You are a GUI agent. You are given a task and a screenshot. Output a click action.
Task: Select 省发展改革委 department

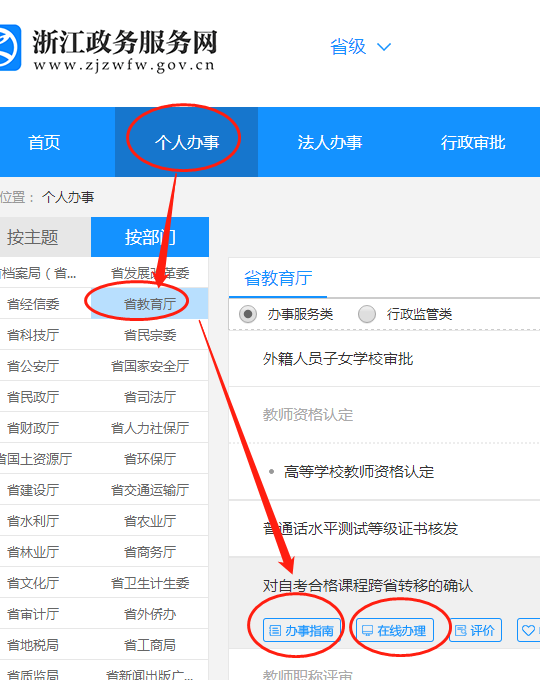coord(150,273)
